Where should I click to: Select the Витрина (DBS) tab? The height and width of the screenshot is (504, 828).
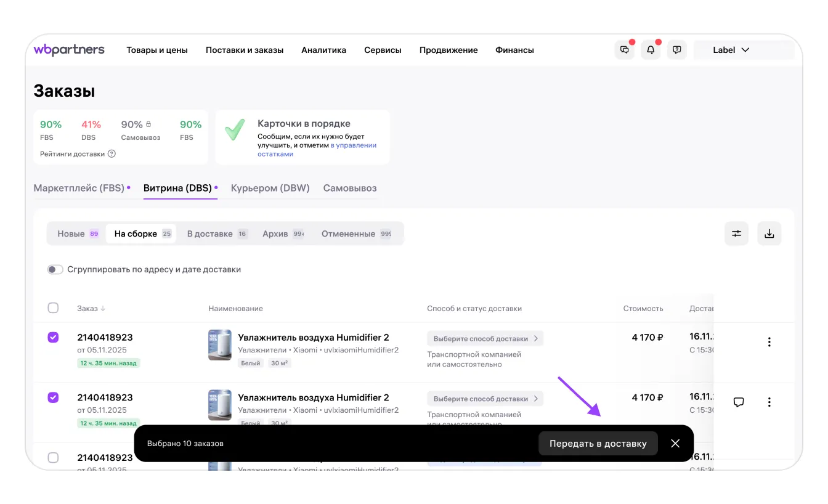[181, 189]
